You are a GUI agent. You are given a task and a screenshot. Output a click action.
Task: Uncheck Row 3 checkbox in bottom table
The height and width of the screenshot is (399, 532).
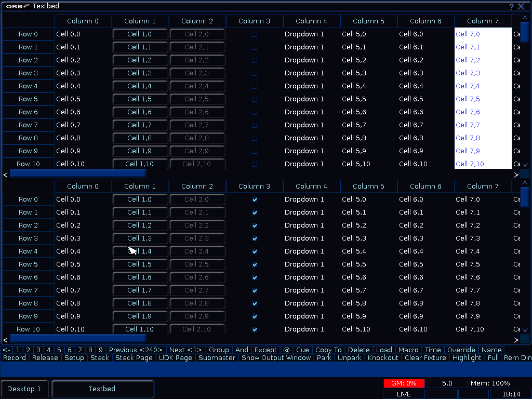tap(255, 238)
